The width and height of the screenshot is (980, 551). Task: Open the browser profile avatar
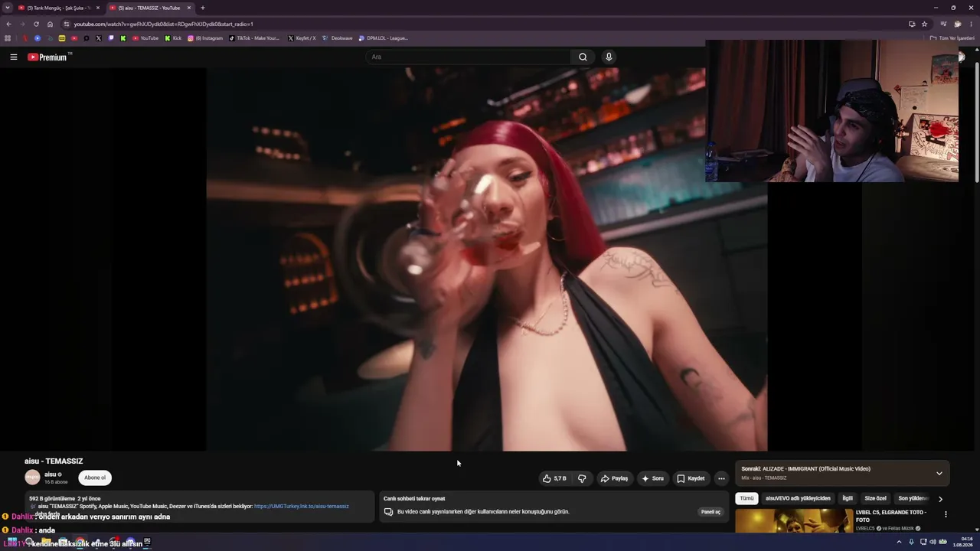957,24
